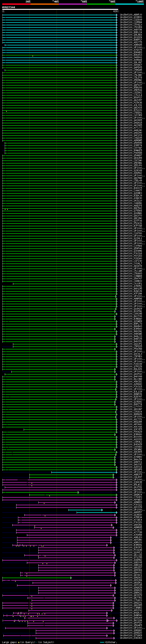
Task: Select label UniRef100_P15436
Action: tap(131, 103)
